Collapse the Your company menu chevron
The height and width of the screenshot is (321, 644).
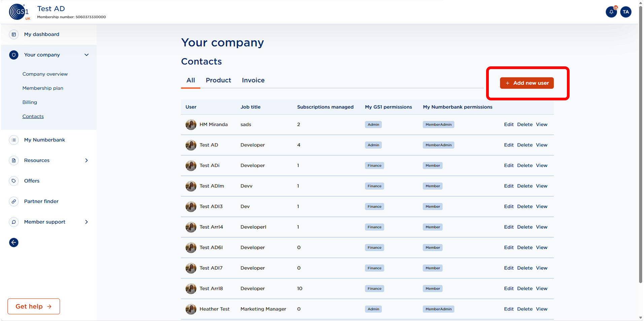tap(87, 55)
